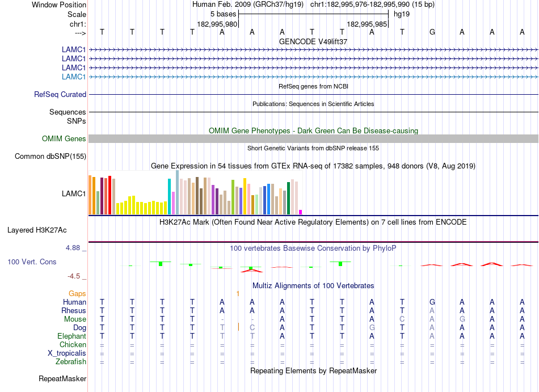Click the orange Gaps label
Viewport: 539px width, 392px height.
click(77, 293)
